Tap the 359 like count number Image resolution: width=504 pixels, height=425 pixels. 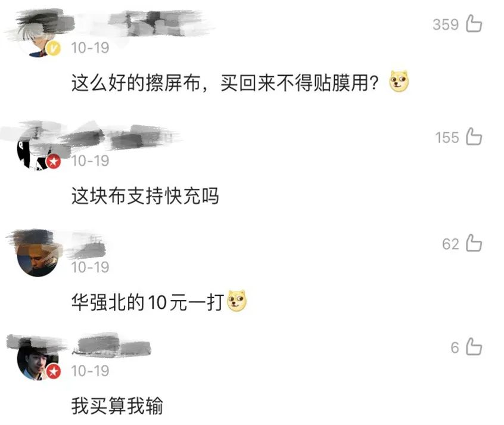point(446,24)
